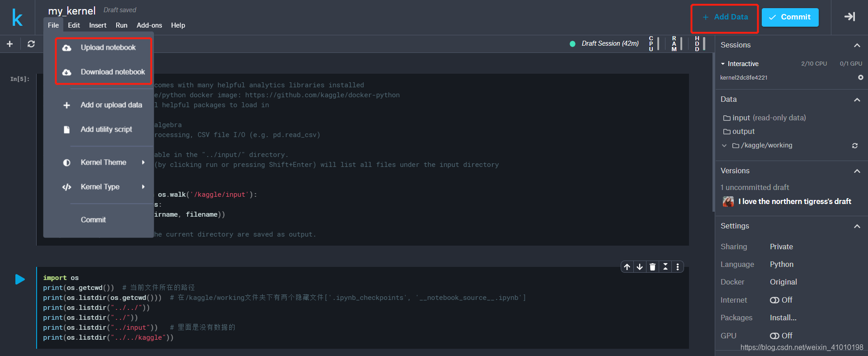Viewport: 868px width, 356px height.
Task: Open the Private sharing setting
Action: [x=781, y=247]
